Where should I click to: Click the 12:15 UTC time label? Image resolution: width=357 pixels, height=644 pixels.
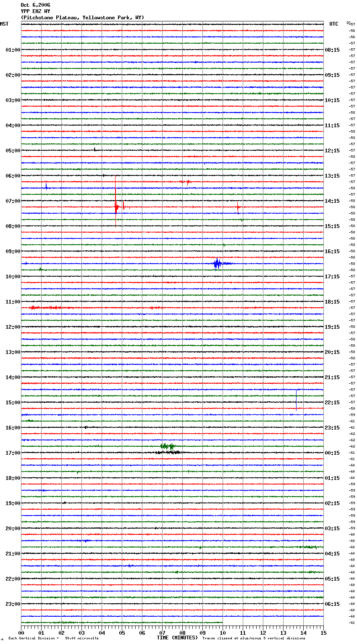pos(332,151)
